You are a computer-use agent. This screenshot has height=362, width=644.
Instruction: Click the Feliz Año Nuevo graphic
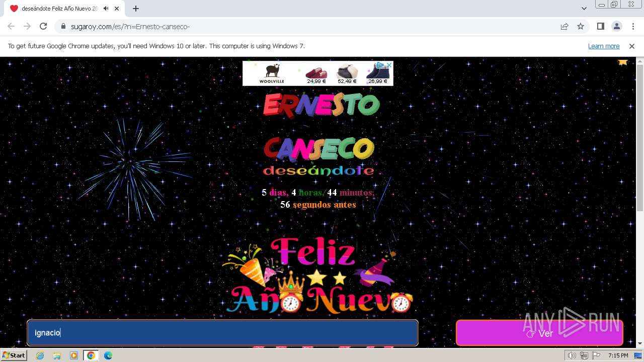(x=318, y=275)
